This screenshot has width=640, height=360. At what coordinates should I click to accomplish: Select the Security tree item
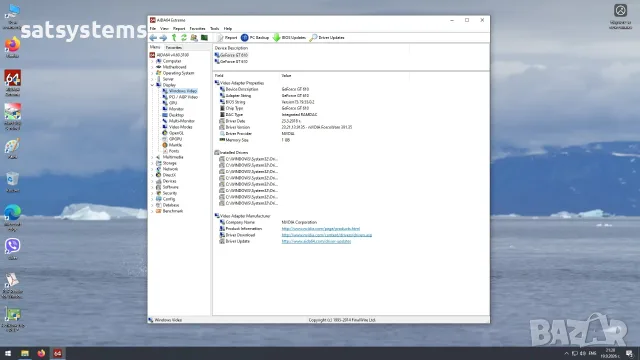[x=167, y=193]
